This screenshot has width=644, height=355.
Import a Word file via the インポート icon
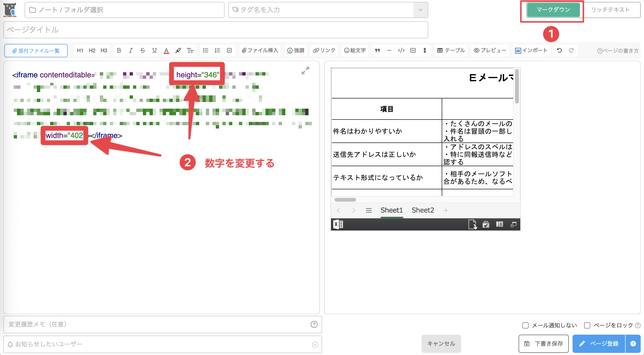tap(531, 50)
